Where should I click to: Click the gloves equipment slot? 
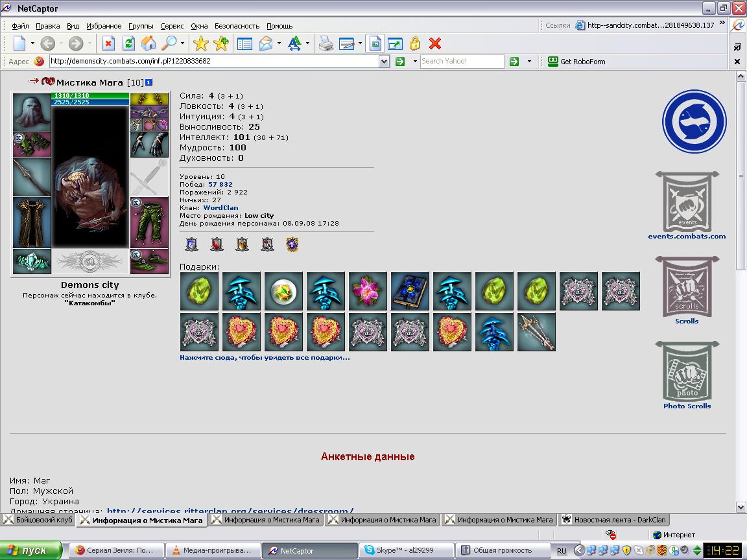coord(149,145)
